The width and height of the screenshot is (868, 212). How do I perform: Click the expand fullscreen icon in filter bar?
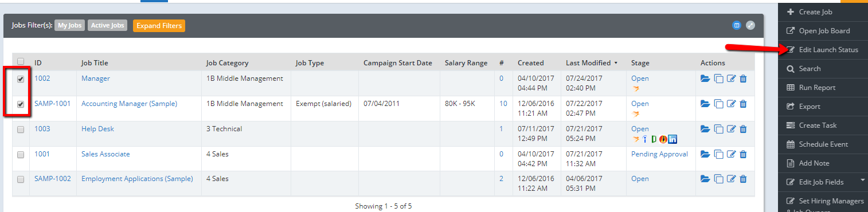750,25
